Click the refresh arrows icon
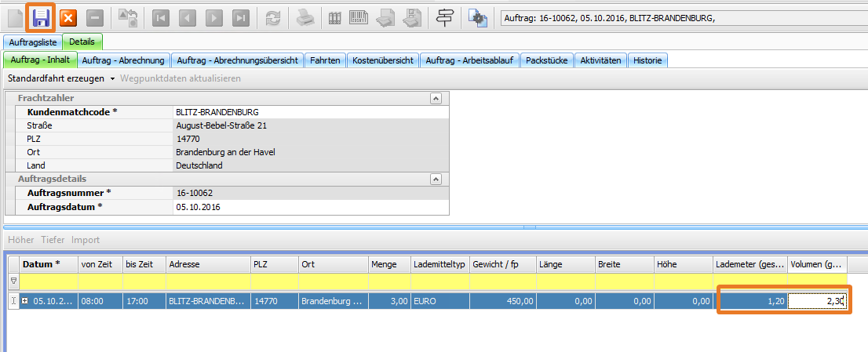This screenshot has width=868, height=352. click(272, 17)
